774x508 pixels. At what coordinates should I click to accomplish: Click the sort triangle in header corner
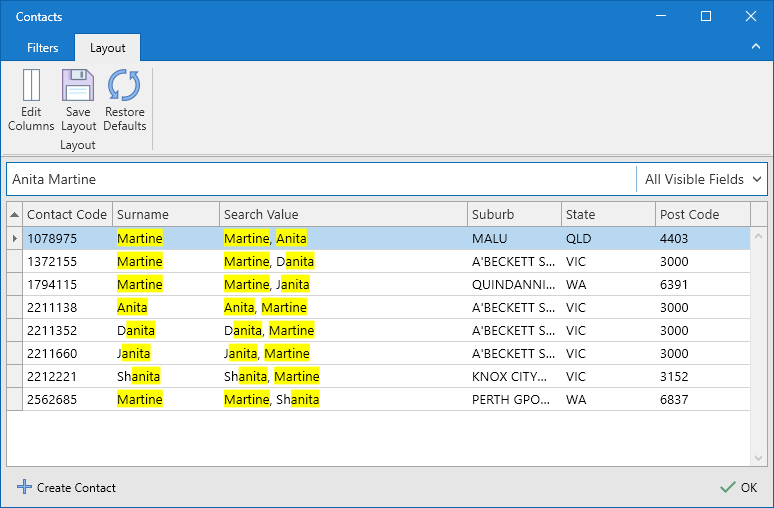(14, 214)
